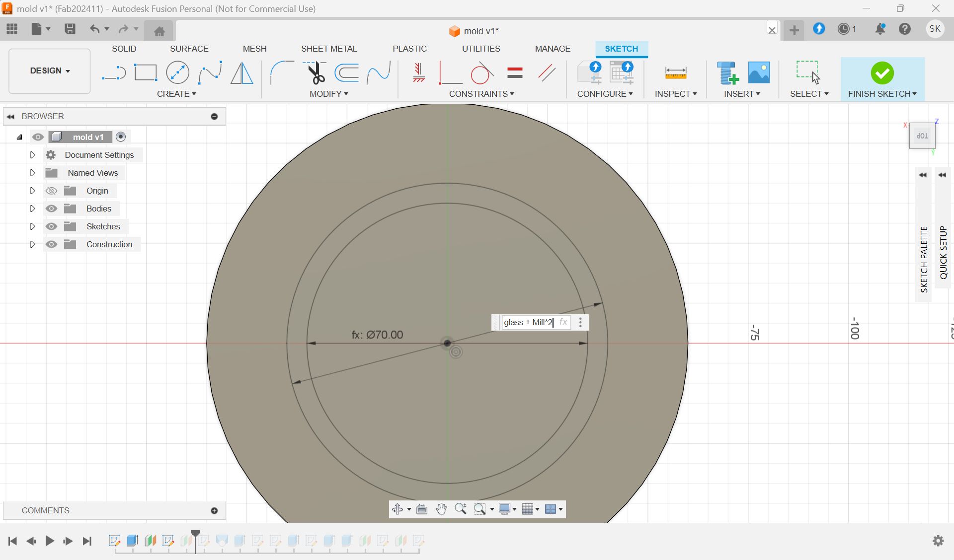Expand Bodies node
Image resolution: width=954 pixels, height=560 pixels.
[x=32, y=209]
